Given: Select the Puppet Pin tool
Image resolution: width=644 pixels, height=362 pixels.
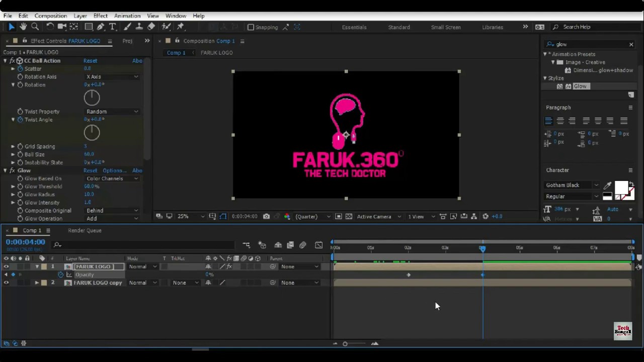Looking at the screenshot, I should (180, 27).
